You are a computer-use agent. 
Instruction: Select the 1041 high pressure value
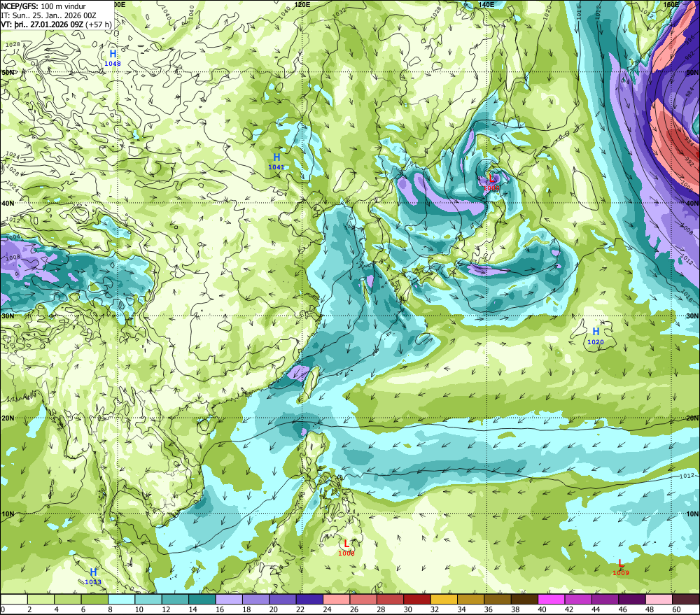[x=276, y=167]
